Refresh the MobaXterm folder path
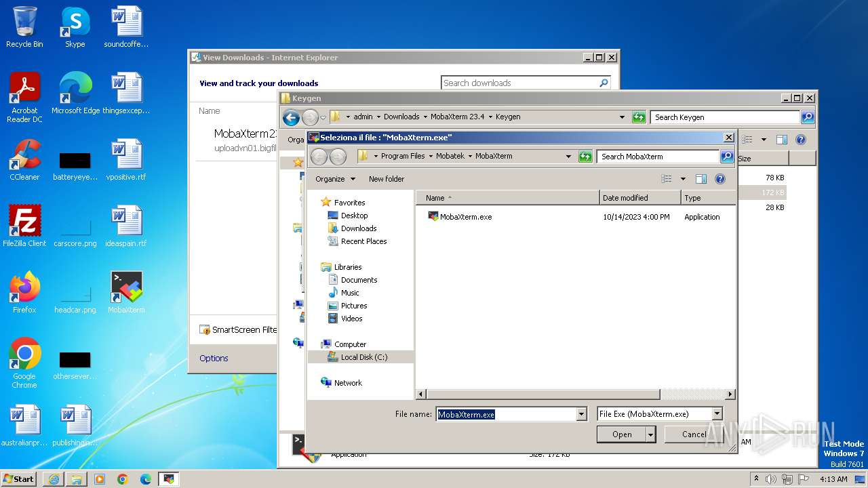 click(x=585, y=157)
